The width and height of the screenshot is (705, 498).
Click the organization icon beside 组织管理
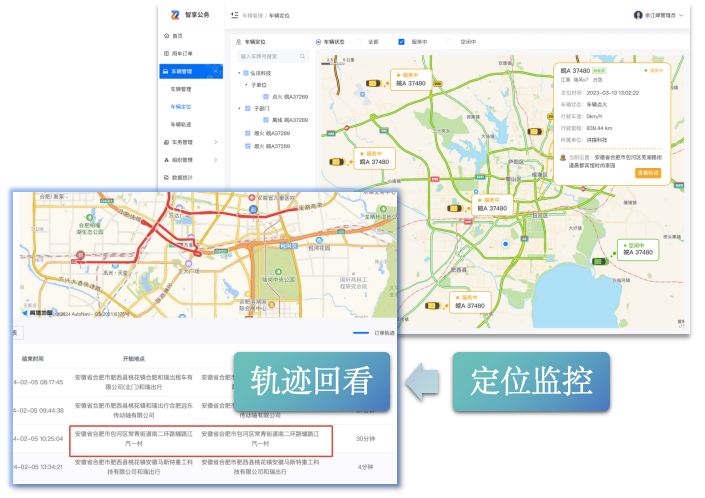click(166, 160)
